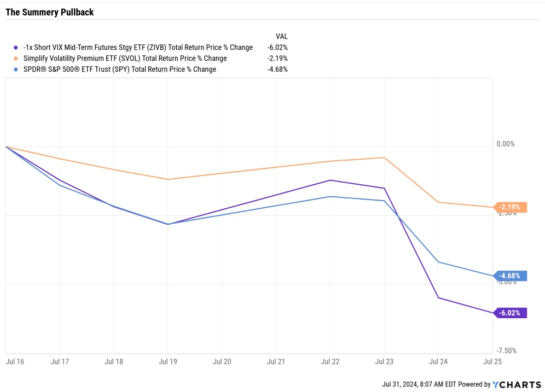Open the YCharts logo
Image resolution: width=545 pixels, height=392 pixels.
(x=517, y=384)
